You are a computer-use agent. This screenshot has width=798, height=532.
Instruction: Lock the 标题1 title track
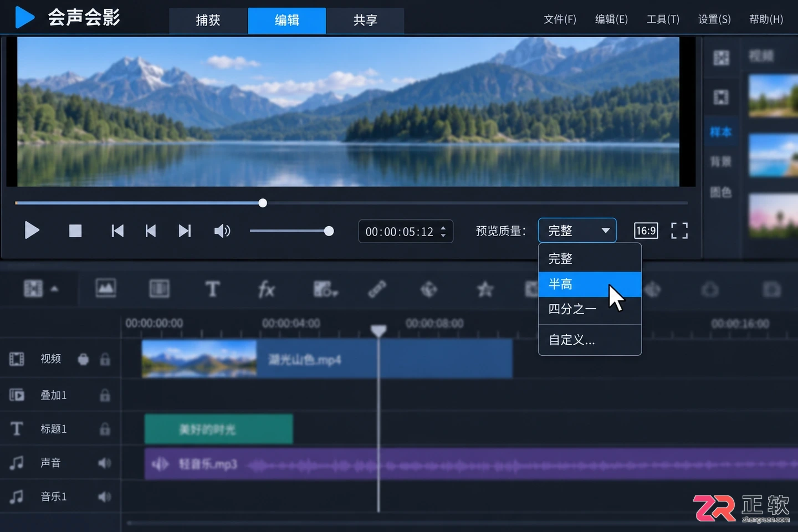[x=105, y=429]
